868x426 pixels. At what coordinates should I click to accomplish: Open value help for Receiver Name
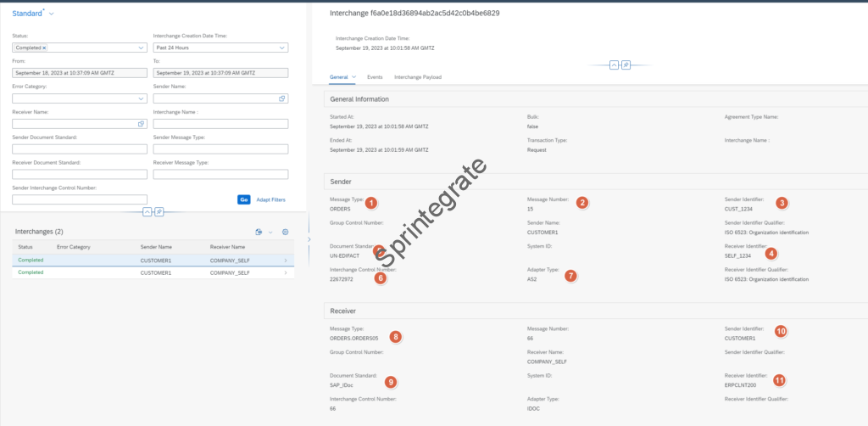tap(142, 124)
